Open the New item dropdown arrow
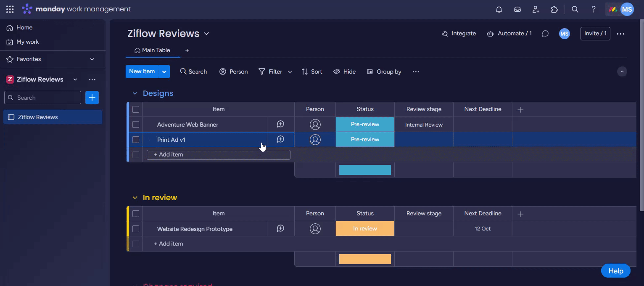Image resolution: width=644 pixels, height=286 pixels. pos(164,71)
